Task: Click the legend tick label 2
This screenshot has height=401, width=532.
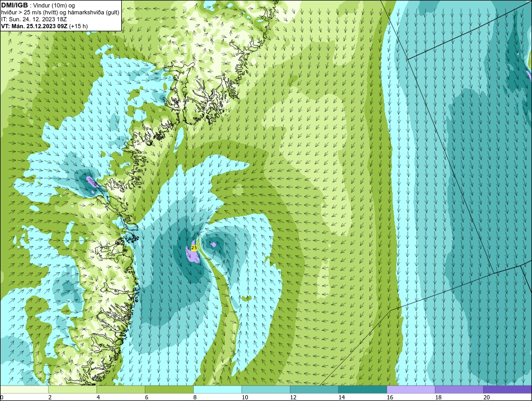Action: point(50,397)
